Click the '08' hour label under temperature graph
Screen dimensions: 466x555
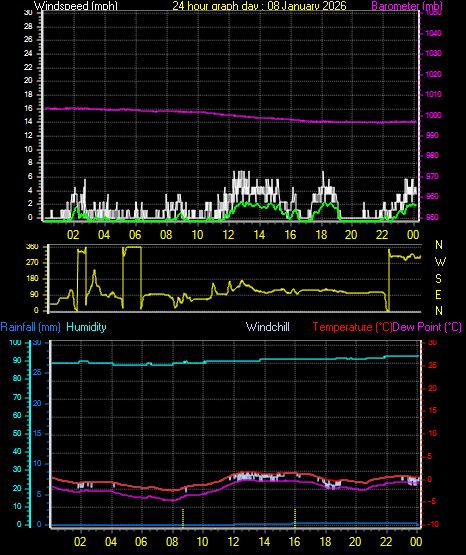pos(172,542)
